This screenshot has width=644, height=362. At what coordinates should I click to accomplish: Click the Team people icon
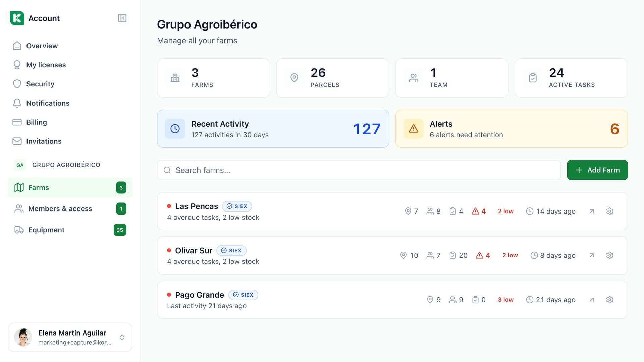tap(414, 78)
